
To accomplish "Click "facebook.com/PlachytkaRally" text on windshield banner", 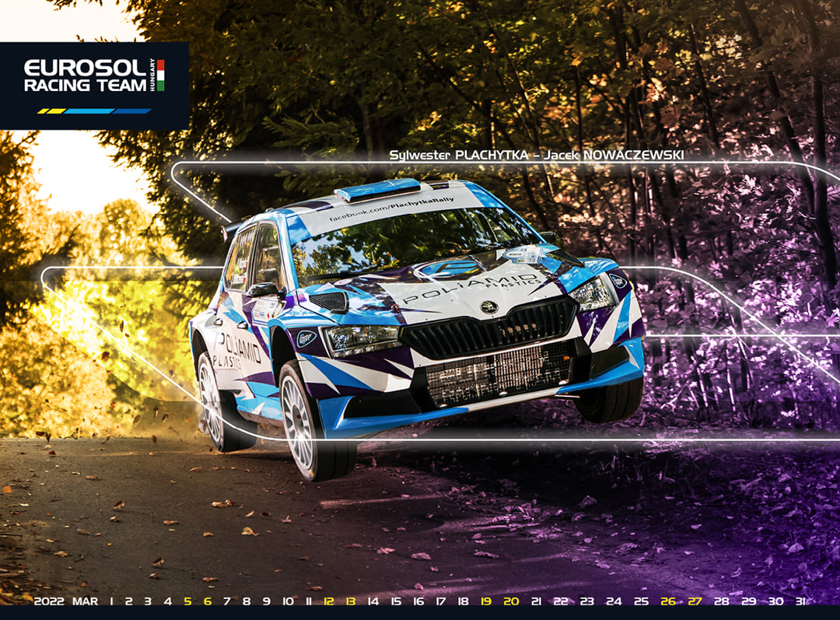I will tap(391, 209).
